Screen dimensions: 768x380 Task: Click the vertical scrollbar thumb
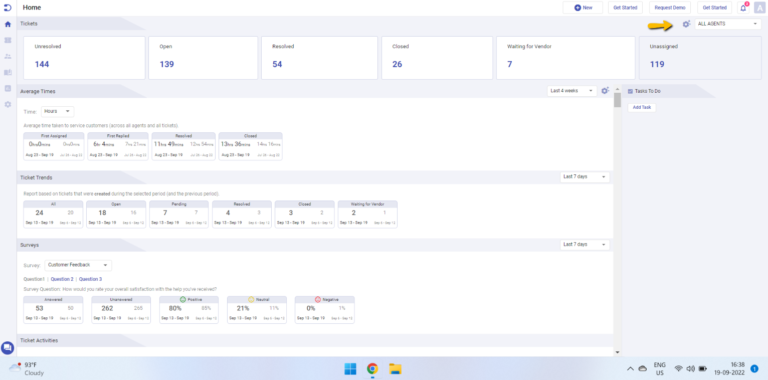pyautogui.click(x=617, y=100)
